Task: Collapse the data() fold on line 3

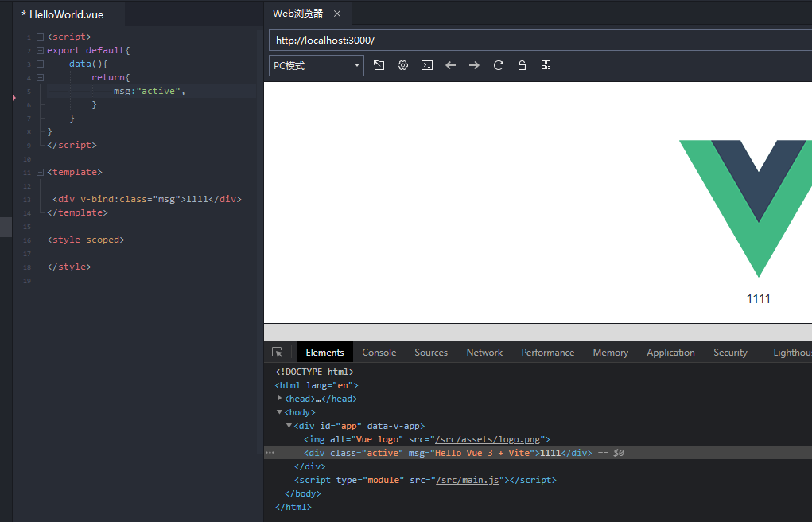Action: coord(40,64)
